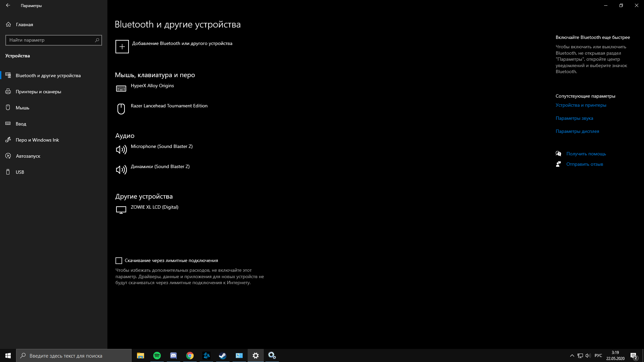This screenshot has width=644, height=362.
Task: Click the Найти параметр search field
Action: click(x=54, y=40)
